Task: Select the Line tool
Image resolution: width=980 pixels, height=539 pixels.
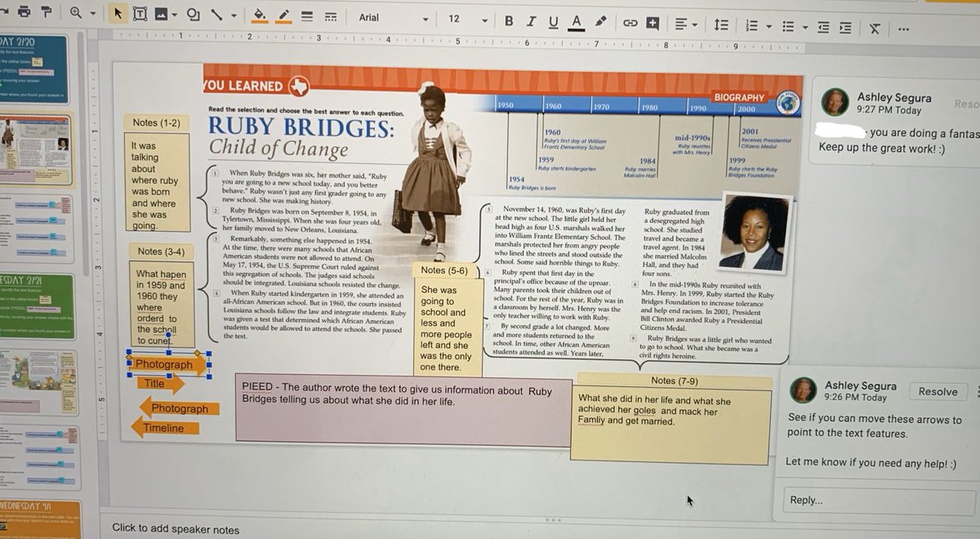Action: click(x=217, y=16)
